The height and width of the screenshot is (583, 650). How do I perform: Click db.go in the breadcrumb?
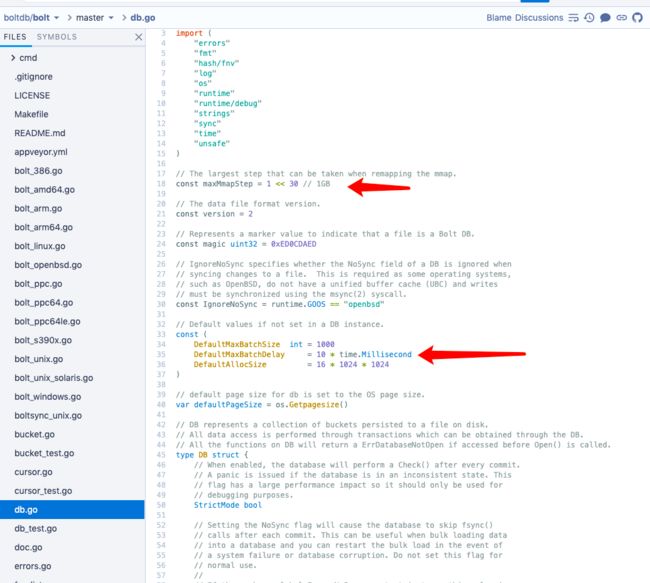pos(143,18)
